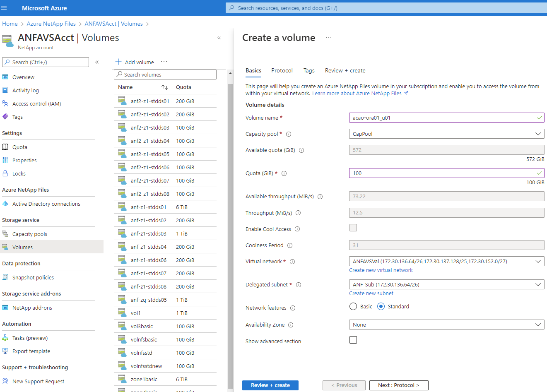
Task: Open the Virtual network dropdown
Action: [446, 262]
